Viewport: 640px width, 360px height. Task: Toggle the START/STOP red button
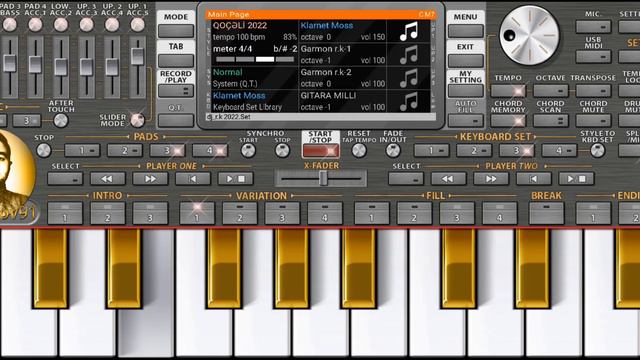pyautogui.click(x=321, y=151)
